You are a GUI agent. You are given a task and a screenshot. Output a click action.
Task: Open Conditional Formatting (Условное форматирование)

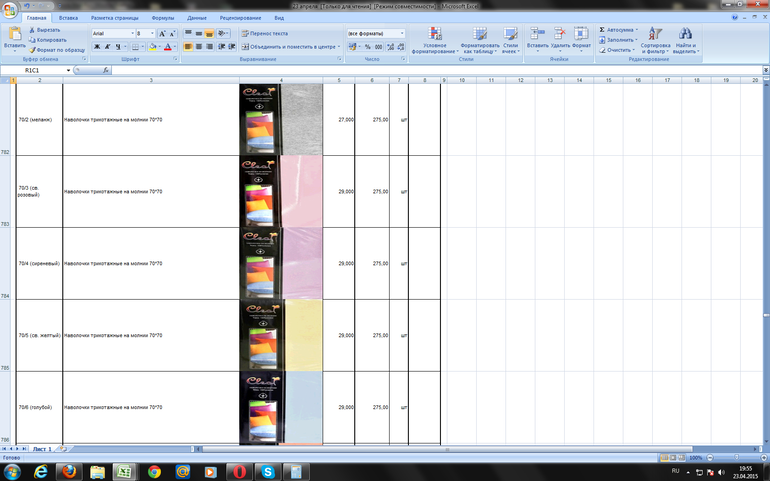[435, 36]
